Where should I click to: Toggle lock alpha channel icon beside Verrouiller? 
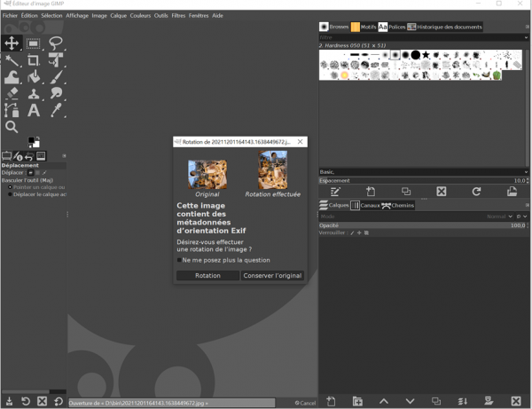366,232
